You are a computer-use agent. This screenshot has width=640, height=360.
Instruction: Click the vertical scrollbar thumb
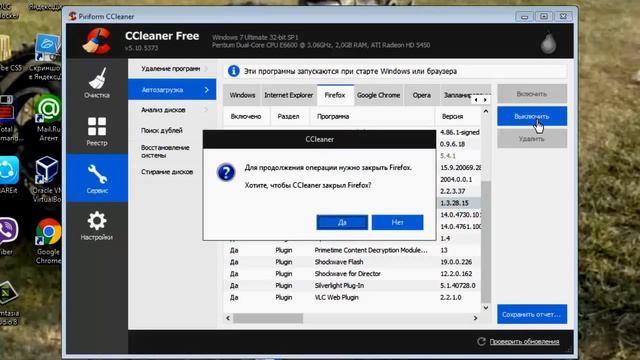(x=486, y=242)
